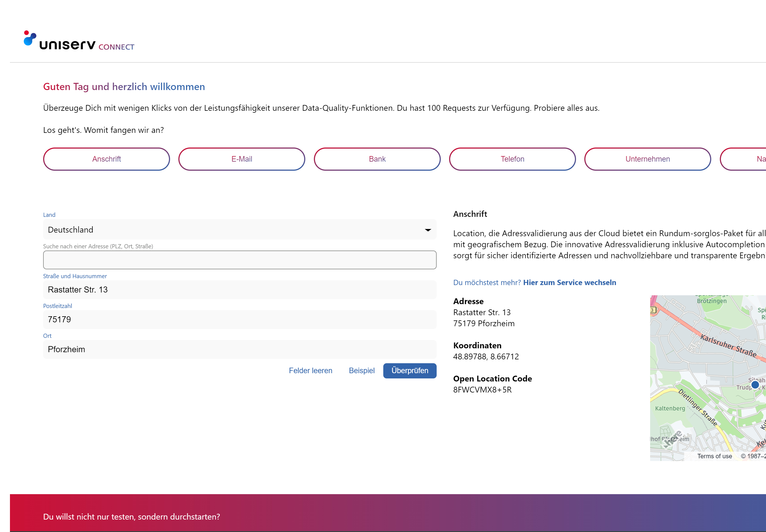Open the Terms of use link on the map
Screen dimensions: 766x532
click(715, 456)
